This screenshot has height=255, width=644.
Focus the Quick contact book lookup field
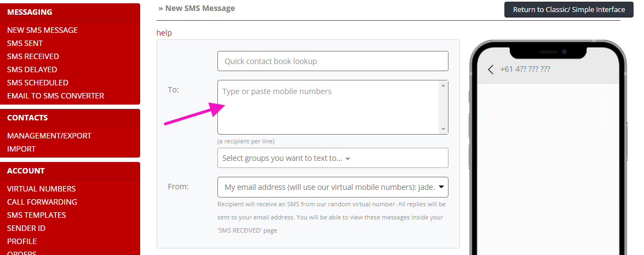(x=333, y=61)
